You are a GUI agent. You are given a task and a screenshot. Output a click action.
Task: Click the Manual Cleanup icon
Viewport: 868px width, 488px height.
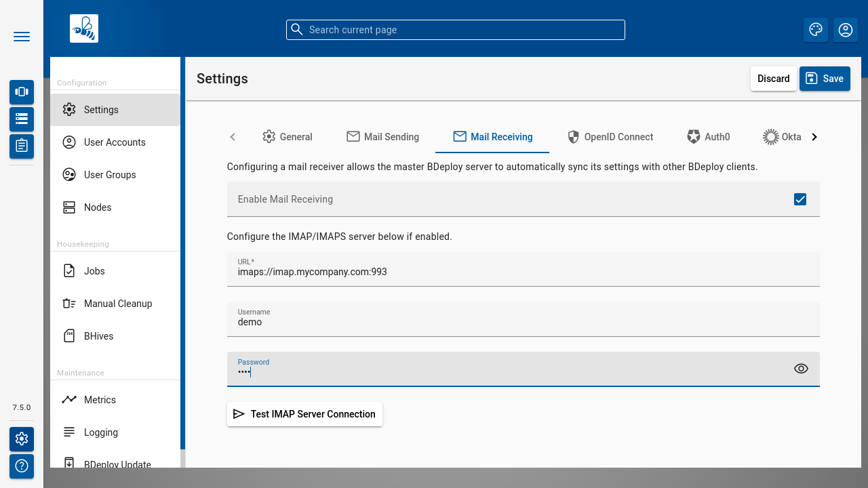pos(69,304)
